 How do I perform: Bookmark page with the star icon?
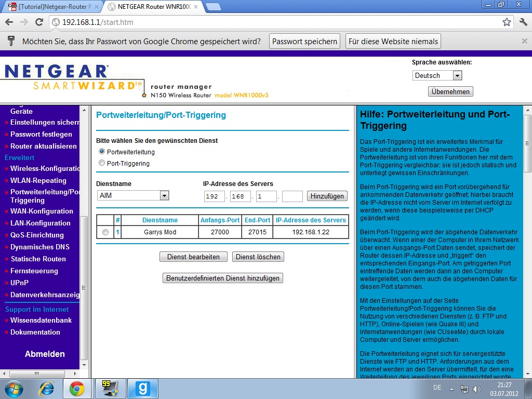507,22
